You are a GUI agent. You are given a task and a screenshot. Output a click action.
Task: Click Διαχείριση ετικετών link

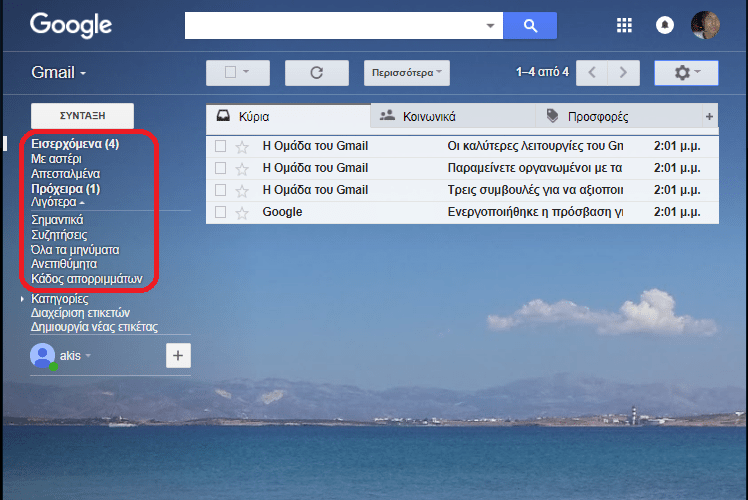click(x=80, y=313)
